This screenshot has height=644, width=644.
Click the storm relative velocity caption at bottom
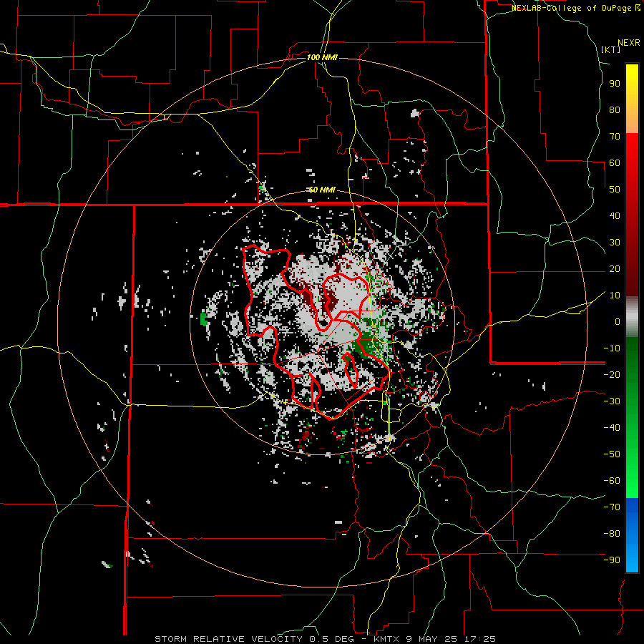[x=326, y=639]
